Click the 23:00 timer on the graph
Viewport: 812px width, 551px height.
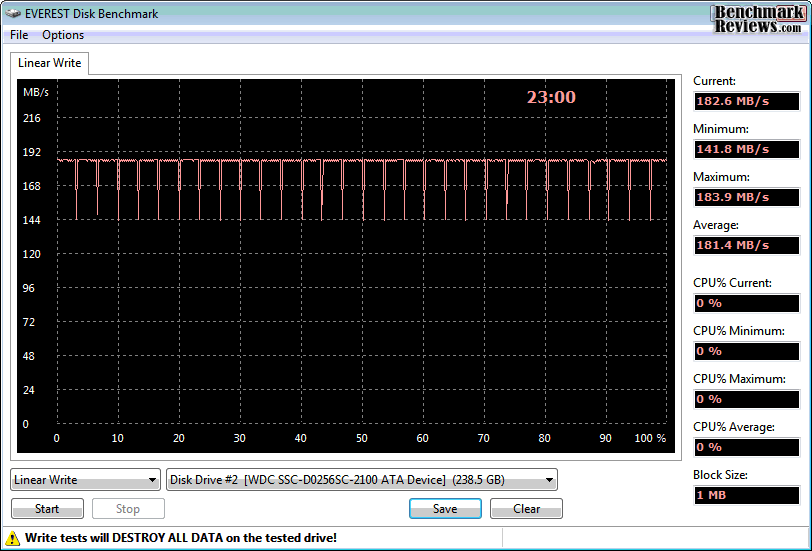coord(551,97)
